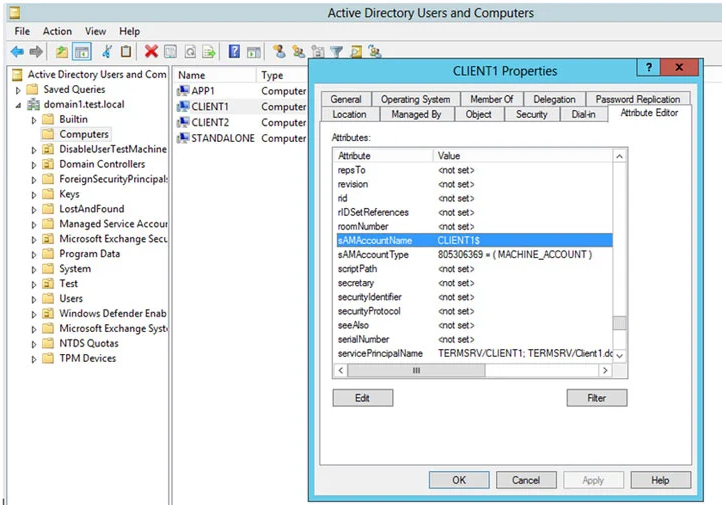Expand the Keys tree node
The height and width of the screenshot is (516, 726).
34,195
